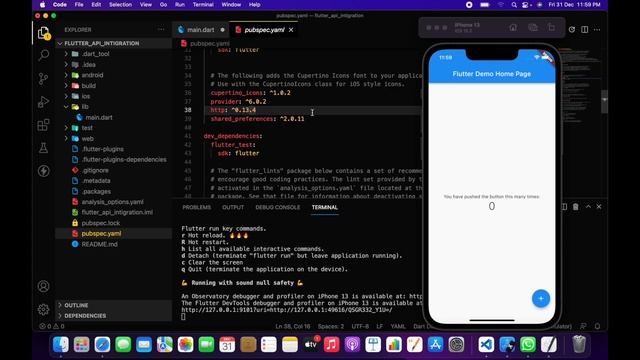This screenshot has width=640, height=360.
Task: Click line 38 http dependency text
Action: coord(233,110)
